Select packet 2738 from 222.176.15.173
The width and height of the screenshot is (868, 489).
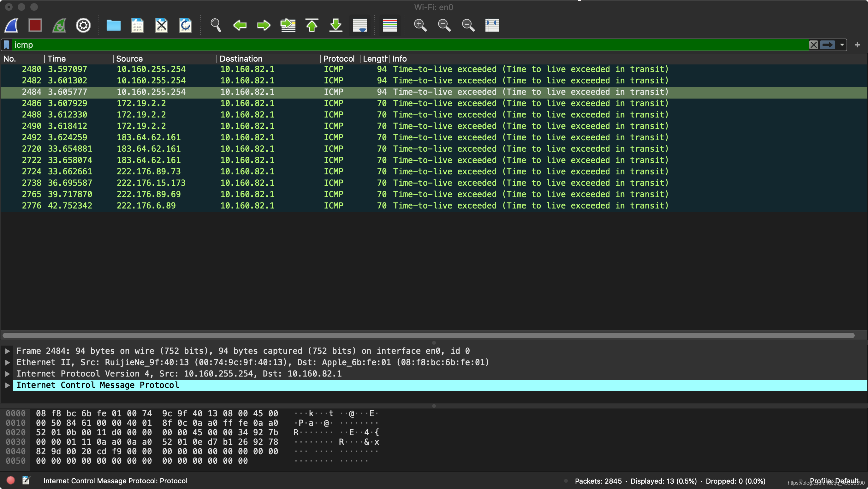434,183
